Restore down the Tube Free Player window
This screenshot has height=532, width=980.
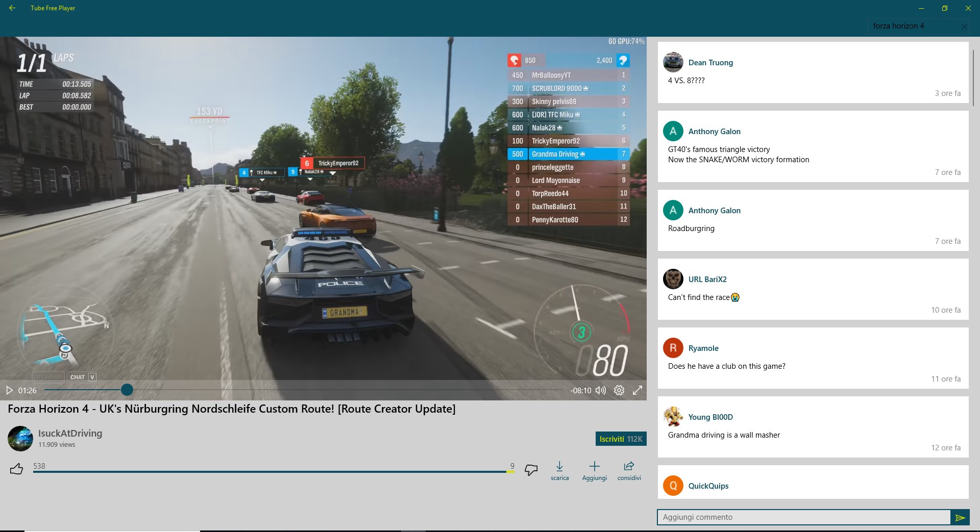point(944,8)
